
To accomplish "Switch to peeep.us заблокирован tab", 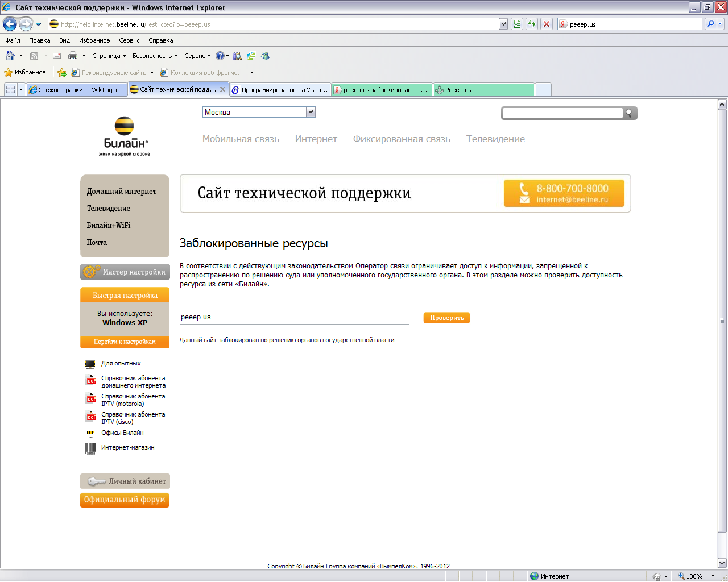I will pyautogui.click(x=382, y=90).
